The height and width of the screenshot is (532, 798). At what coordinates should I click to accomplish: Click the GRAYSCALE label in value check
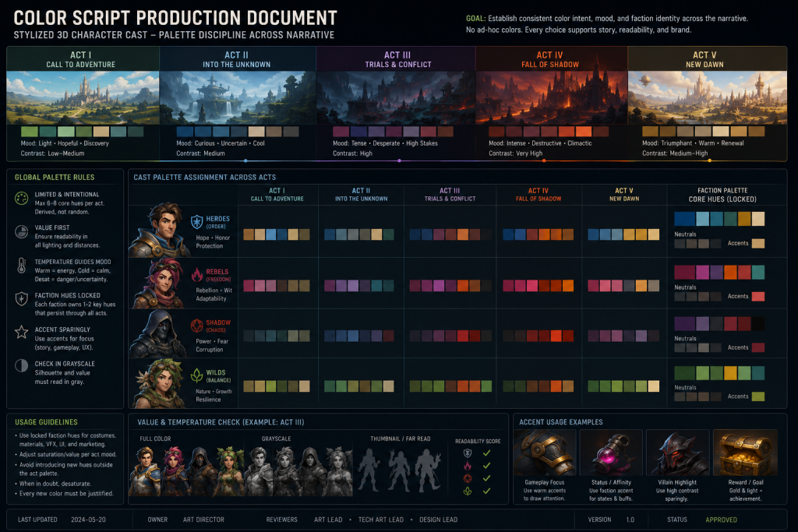pyautogui.click(x=277, y=439)
